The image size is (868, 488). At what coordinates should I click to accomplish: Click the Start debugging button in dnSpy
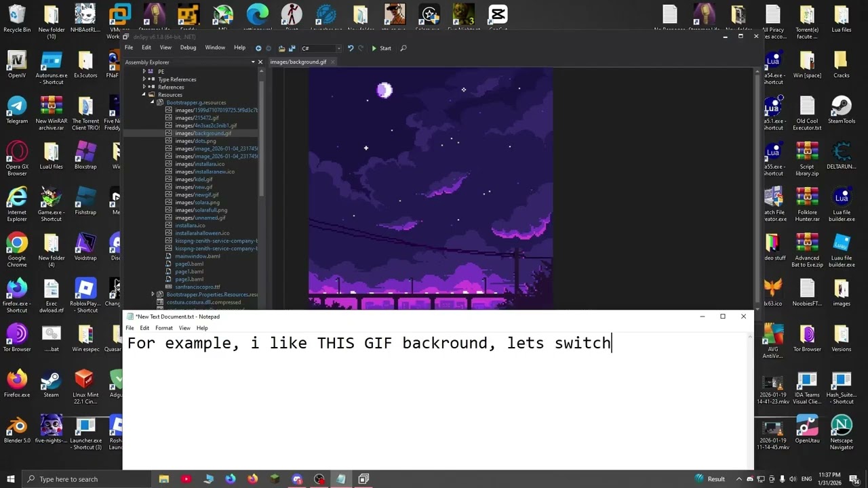[x=381, y=48]
